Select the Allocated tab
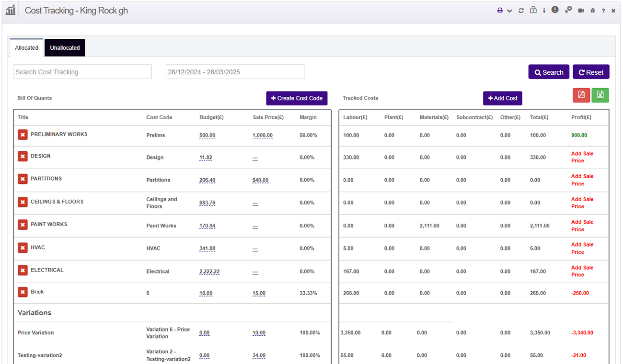This screenshot has height=364, width=623. [26, 48]
